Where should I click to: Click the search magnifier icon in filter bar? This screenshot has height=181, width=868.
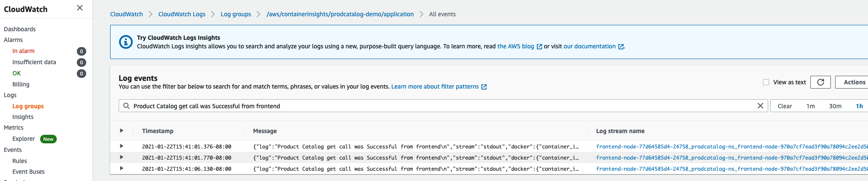(126, 106)
